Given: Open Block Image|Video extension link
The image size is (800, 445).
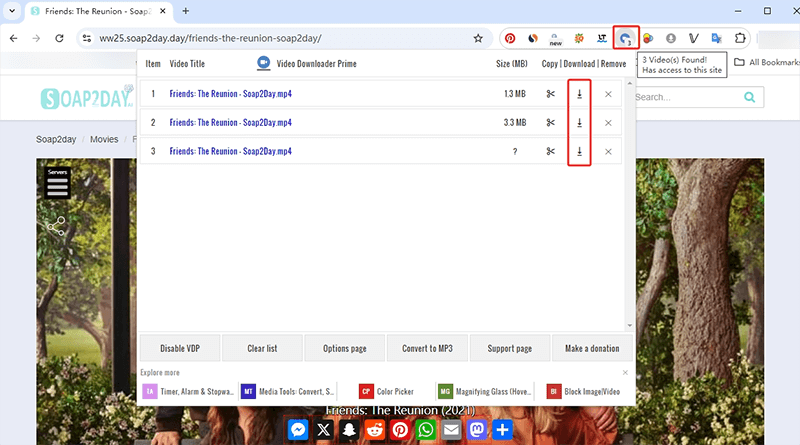Looking at the screenshot, I should (583, 391).
